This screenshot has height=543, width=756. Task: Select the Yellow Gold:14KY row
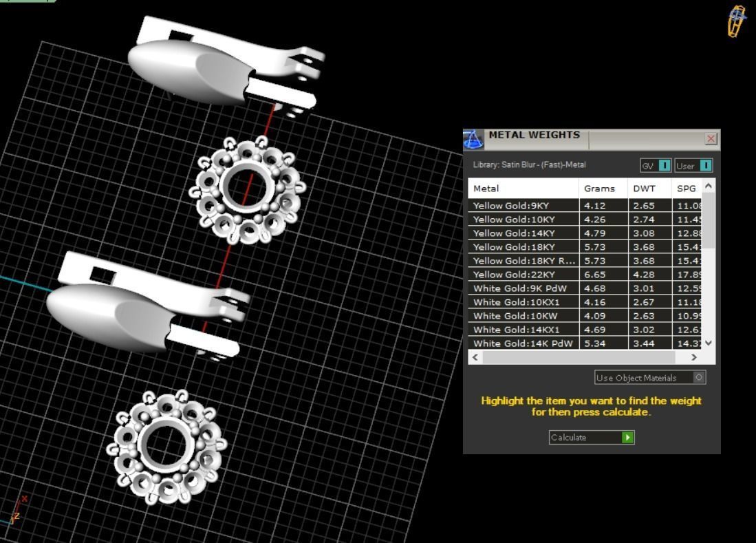(x=584, y=233)
